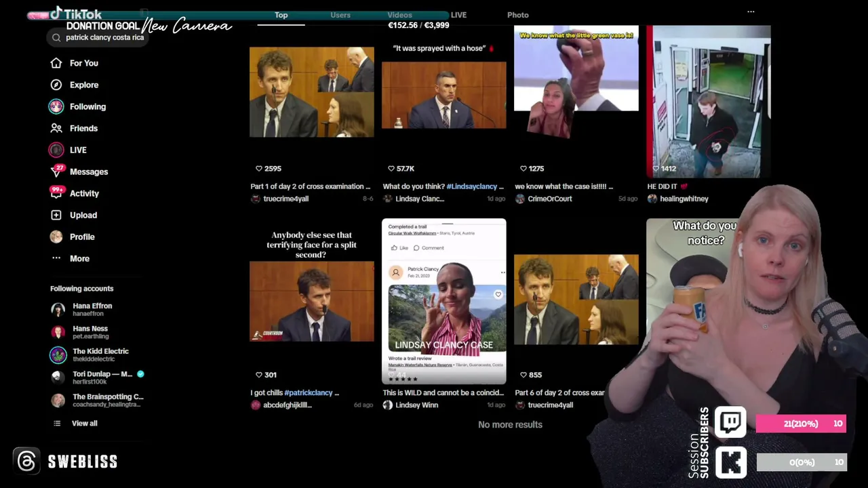This screenshot has height=488, width=868.
Task: Open the 'LINDSAY CLANCY CASE' video thumbnail
Action: 443,302
